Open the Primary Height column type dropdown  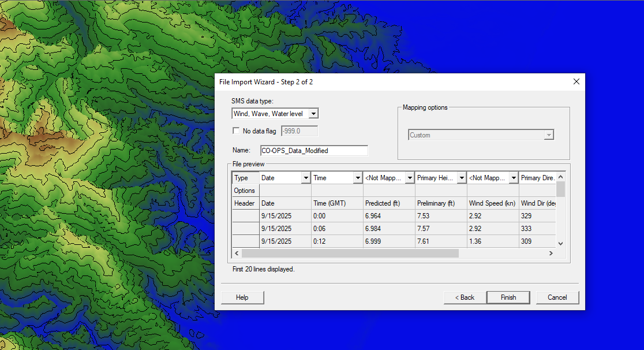(461, 178)
